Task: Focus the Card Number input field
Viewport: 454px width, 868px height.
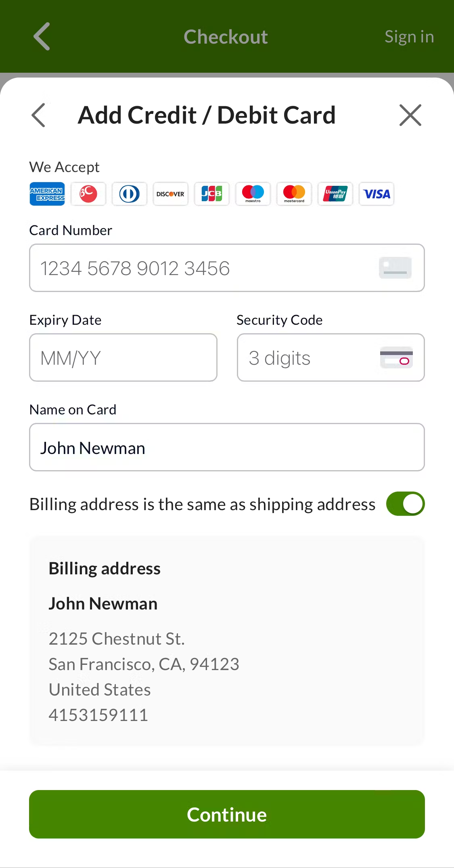Action: tap(202, 268)
